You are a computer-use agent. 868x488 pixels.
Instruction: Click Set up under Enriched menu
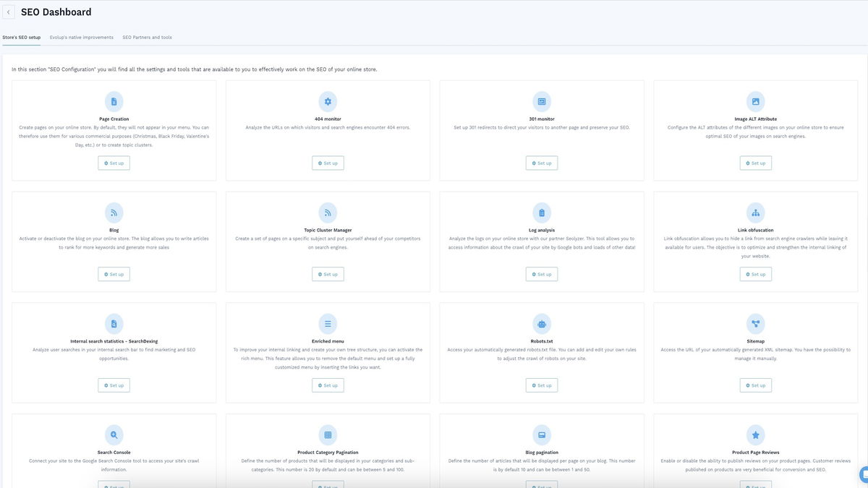click(x=327, y=385)
